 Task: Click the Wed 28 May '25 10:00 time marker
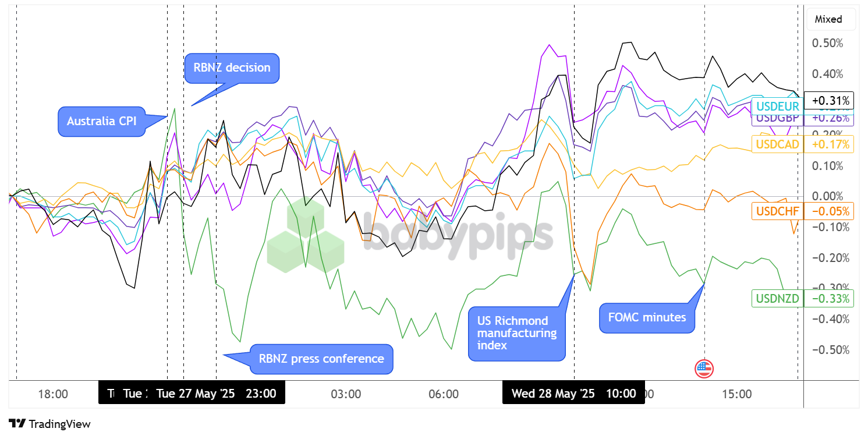click(573, 394)
